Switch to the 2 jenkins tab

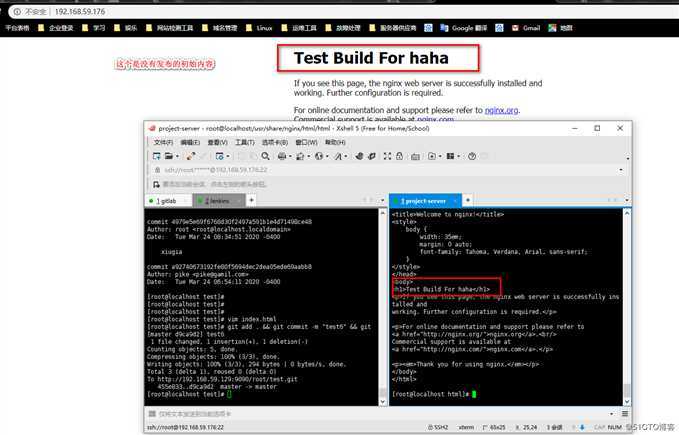pos(218,201)
